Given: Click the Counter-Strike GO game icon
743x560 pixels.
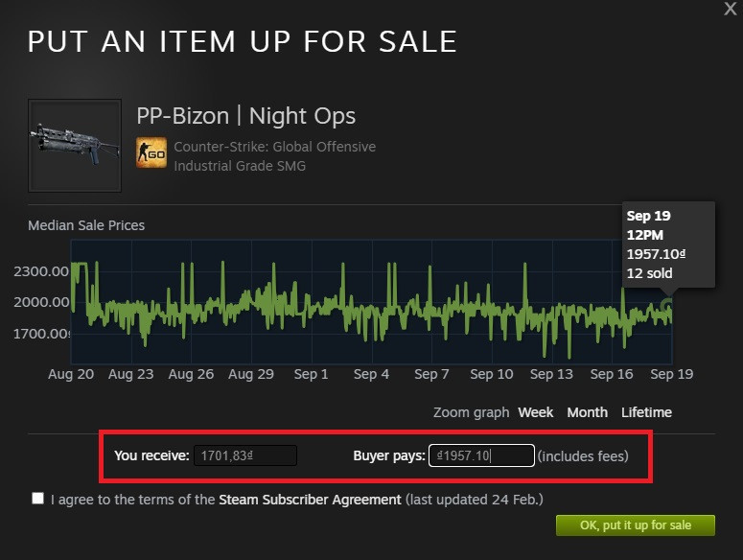Looking at the screenshot, I should click(x=151, y=152).
